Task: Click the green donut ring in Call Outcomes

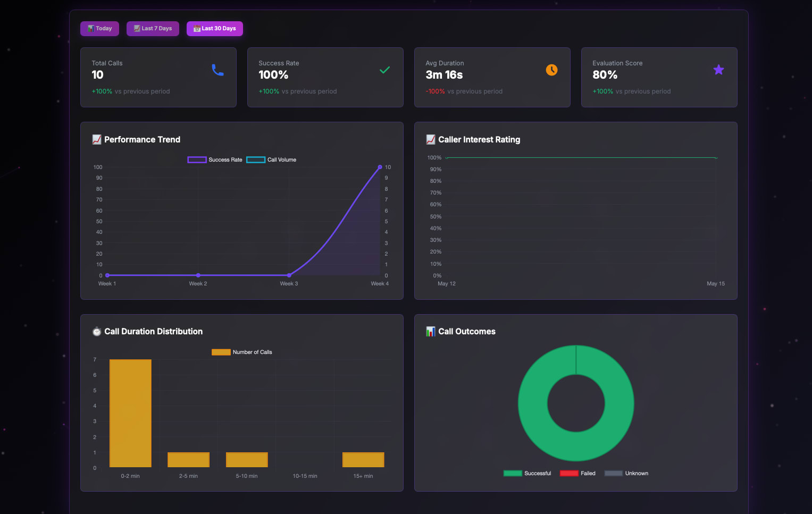Action: [532, 404]
